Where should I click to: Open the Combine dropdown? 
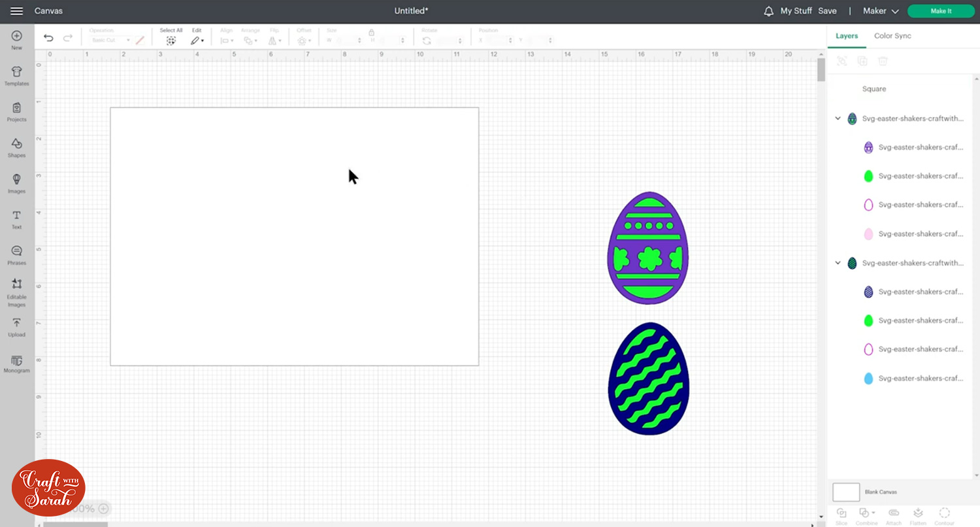coord(866,516)
